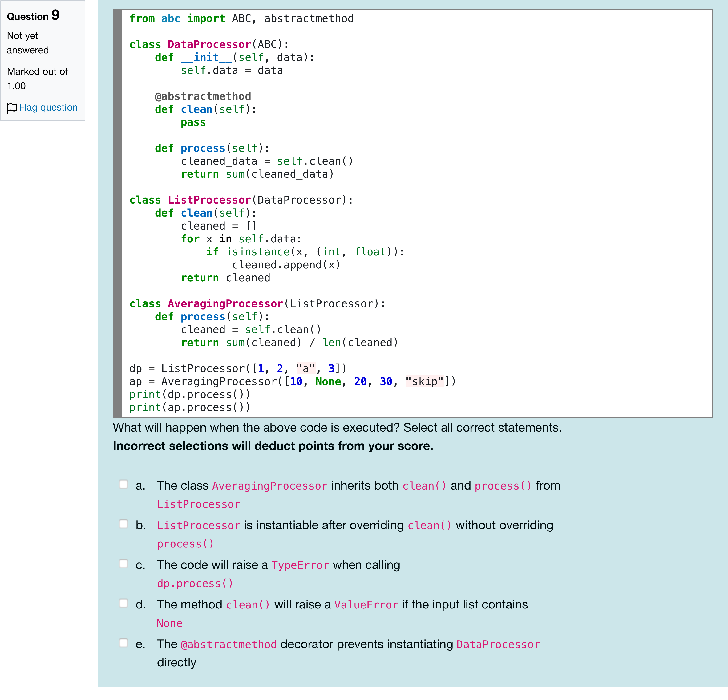Click the class AveragingProcessor definition line

click(x=257, y=303)
